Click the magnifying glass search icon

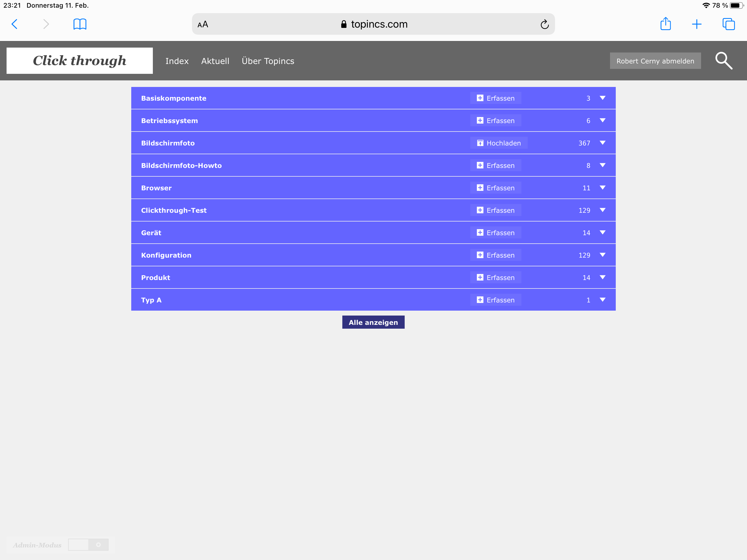point(724,61)
